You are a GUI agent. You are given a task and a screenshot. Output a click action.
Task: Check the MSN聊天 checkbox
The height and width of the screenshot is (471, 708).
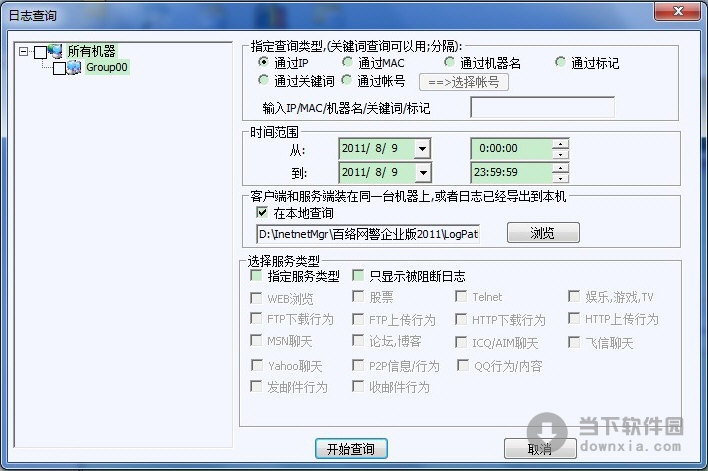click(256, 340)
